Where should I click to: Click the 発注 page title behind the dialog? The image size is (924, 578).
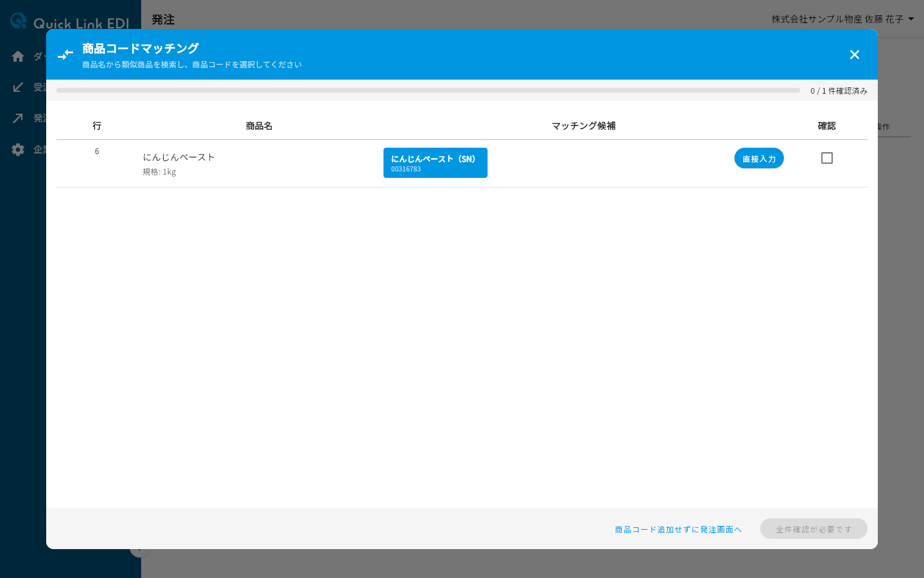point(163,20)
